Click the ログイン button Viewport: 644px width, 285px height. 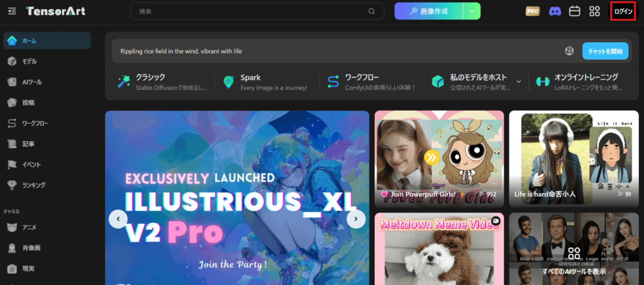[x=623, y=11]
